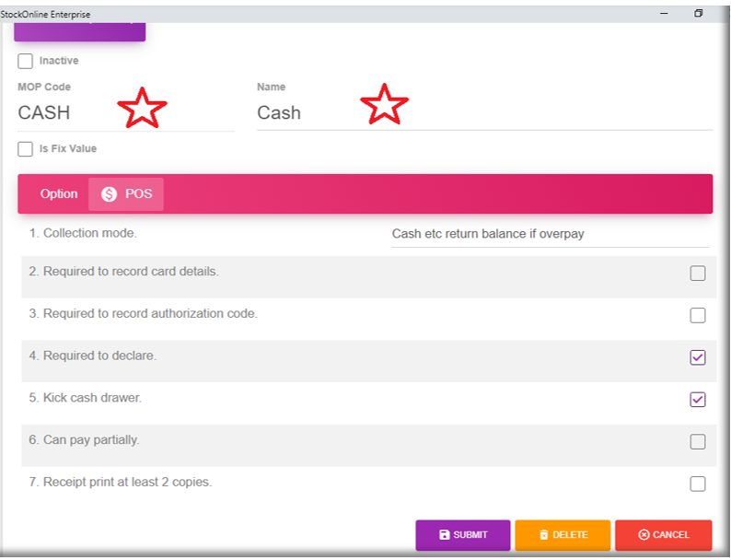Open the Collection mode dropdown
The height and width of the screenshot is (560, 731).
(x=550, y=234)
